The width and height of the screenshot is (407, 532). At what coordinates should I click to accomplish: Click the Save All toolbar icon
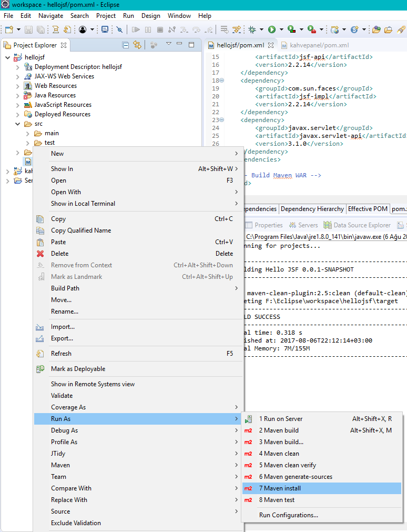[x=40, y=30]
